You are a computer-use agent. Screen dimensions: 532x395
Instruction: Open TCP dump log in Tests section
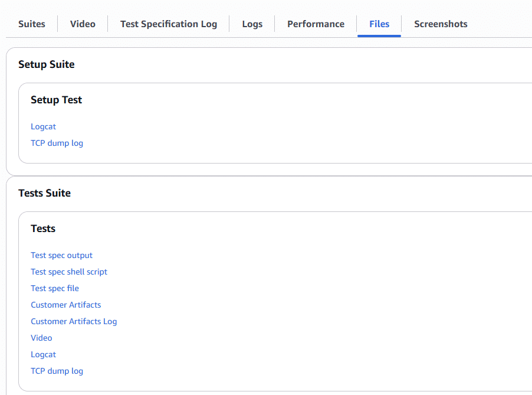click(57, 371)
